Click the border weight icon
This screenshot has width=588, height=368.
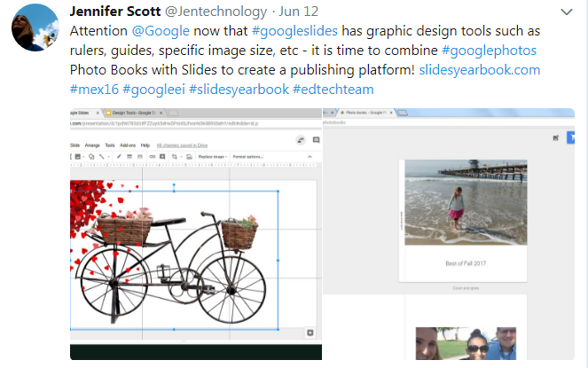129,156
